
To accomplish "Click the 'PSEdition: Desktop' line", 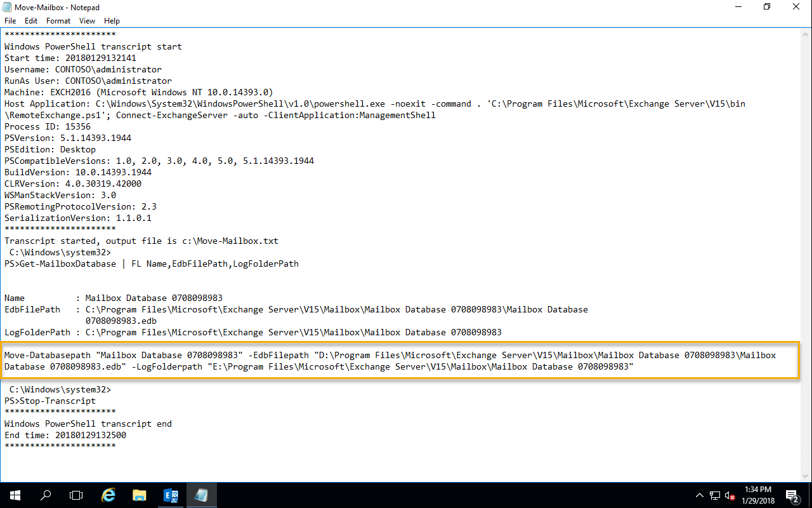I will pyautogui.click(x=50, y=149).
